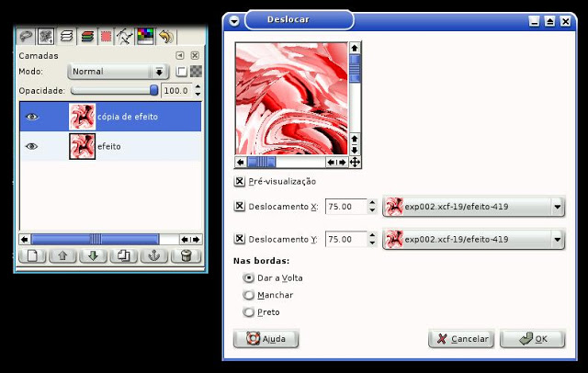Expand the Deslocamento Y map dropdown
This screenshot has height=373, width=588.
557,240
